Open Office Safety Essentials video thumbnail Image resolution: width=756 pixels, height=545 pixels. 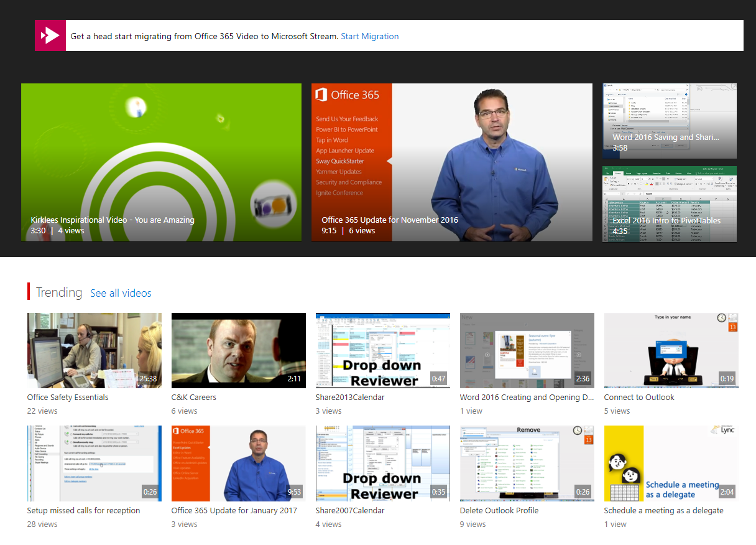click(x=94, y=350)
